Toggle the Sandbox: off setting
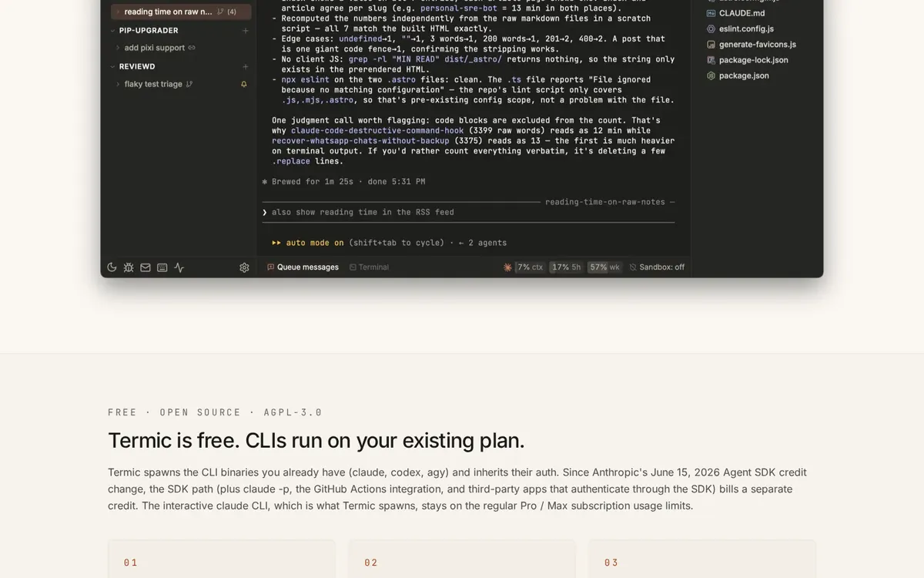The height and width of the screenshot is (578, 924). point(657,267)
